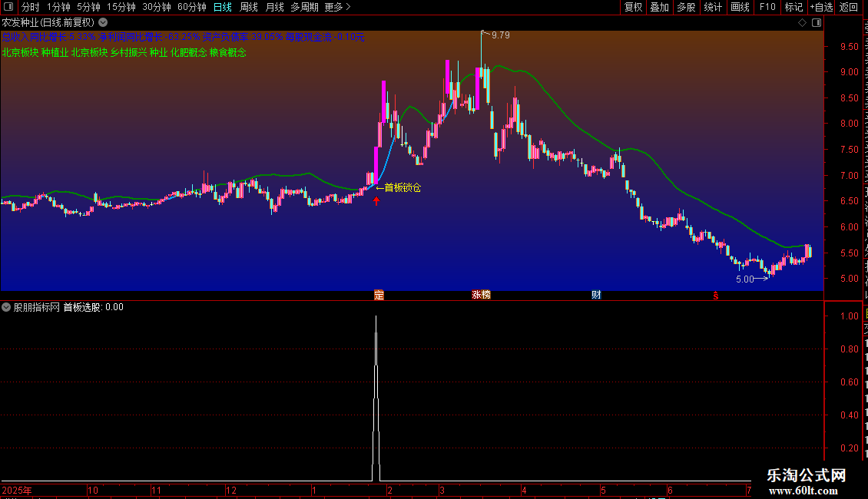Switch to 30分钟 period tab

pos(157,7)
